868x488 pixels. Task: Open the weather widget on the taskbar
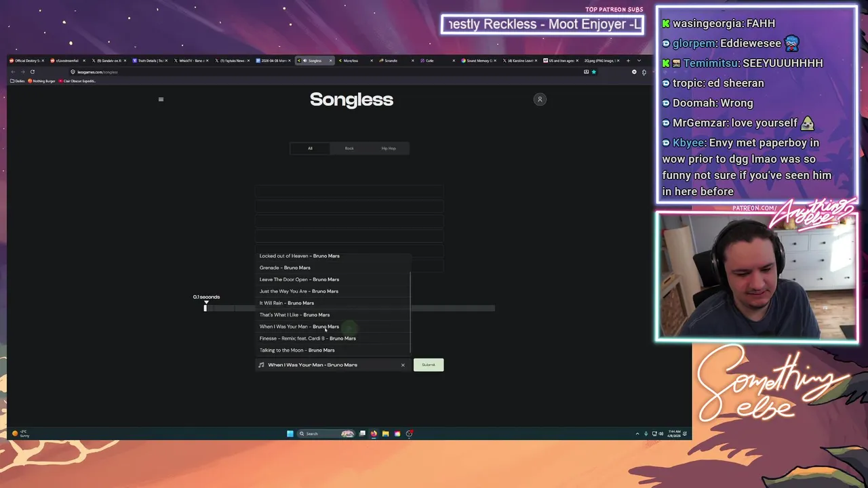pyautogui.click(x=20, y=434)
